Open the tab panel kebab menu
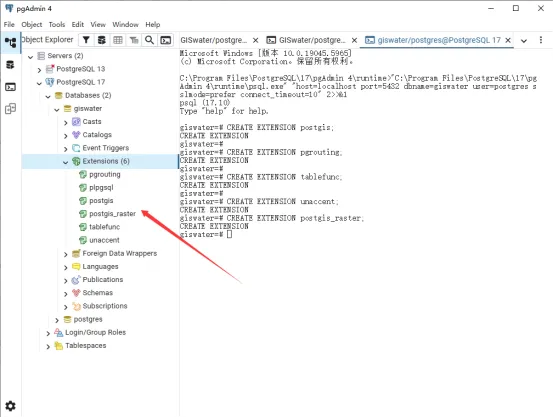The image size is (554, 418). 541,40
